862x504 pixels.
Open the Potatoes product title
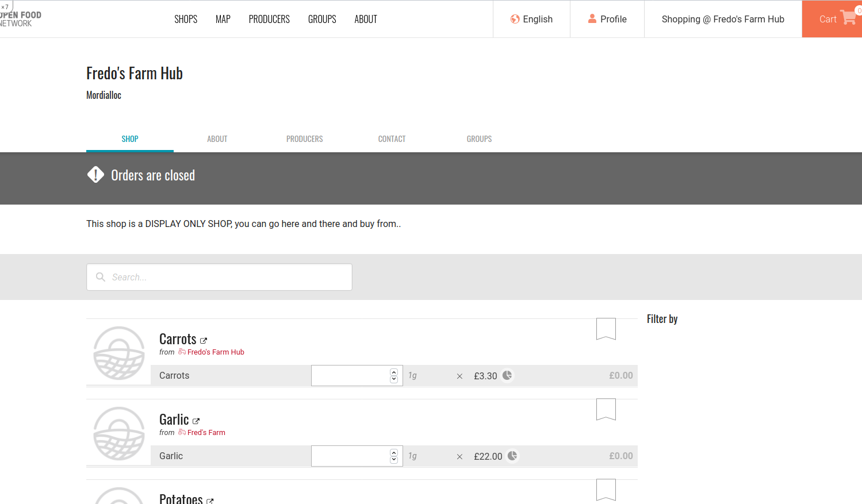pyautogui.click(x=181, y=498)
